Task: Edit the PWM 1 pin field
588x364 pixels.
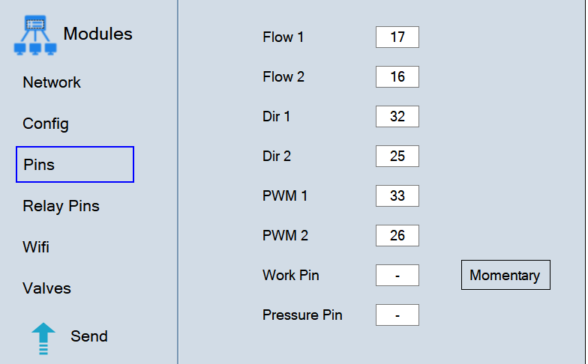Action: (397, 196)
